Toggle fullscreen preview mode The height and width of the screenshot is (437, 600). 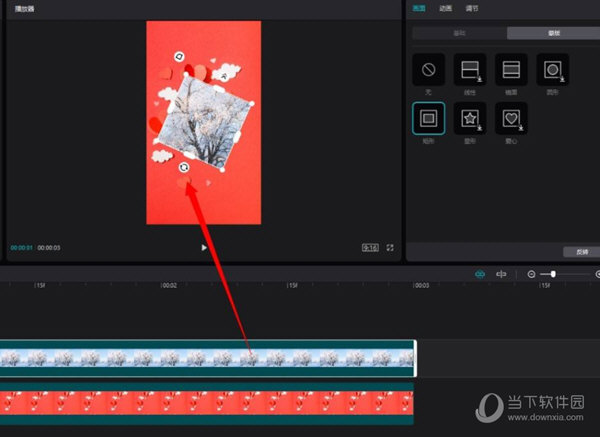(390, 247)
